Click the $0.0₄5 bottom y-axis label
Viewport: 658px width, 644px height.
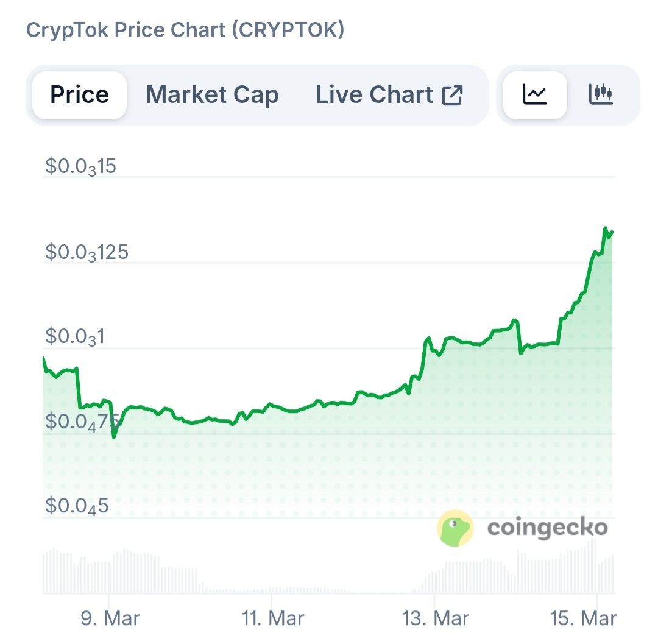coord(77,506)
